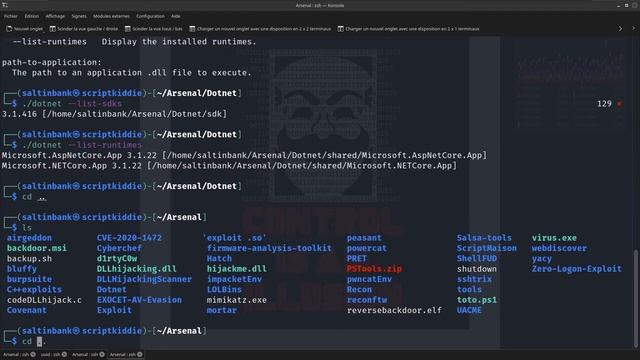This screenshot has width=640, height=360.
Task: Click the Cyberchef directory name
Action: click(x=119, y=248)
